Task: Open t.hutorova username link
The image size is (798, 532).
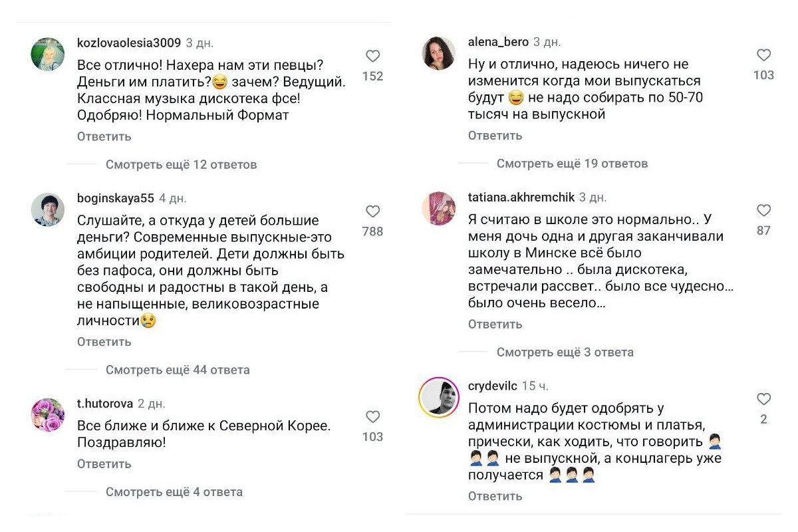Action: tap(104, 404)
